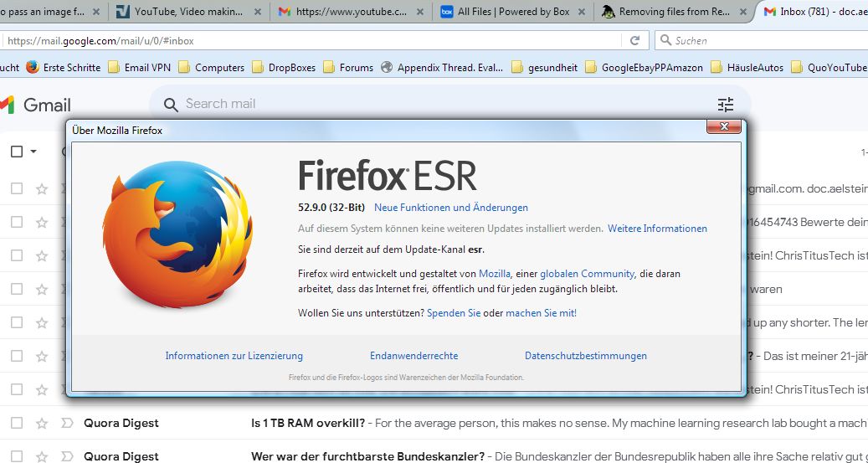Open the 'gesundheit' bookmark folder
Image resolution: width=868 pixels, height=463 pixels.
(x=545, y=68)
